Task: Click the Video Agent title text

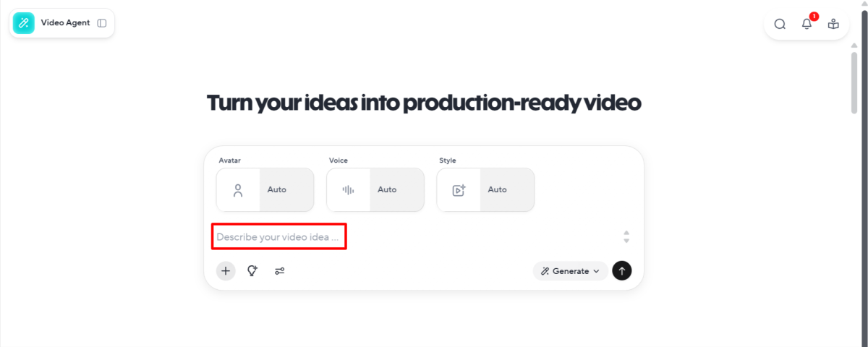Action: (65, 23)
